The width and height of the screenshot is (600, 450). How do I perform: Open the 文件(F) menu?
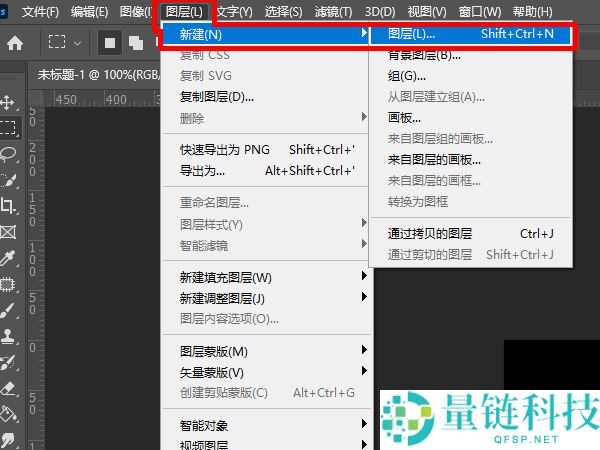click(x=40, y=12)
